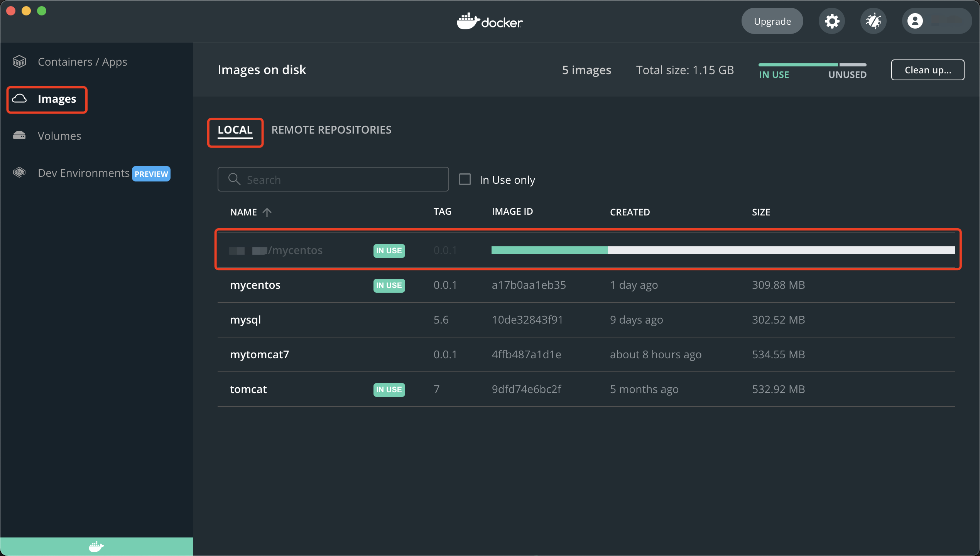Open Containers / Apps section
980x556 pixels.
click(x=82, y=62)
